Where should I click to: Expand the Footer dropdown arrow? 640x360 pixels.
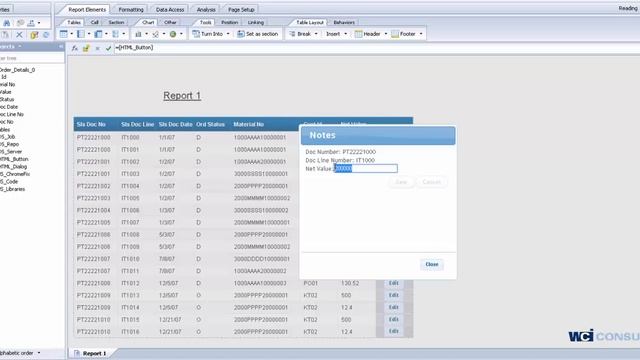pyautogui.click(x=421, y=34)
